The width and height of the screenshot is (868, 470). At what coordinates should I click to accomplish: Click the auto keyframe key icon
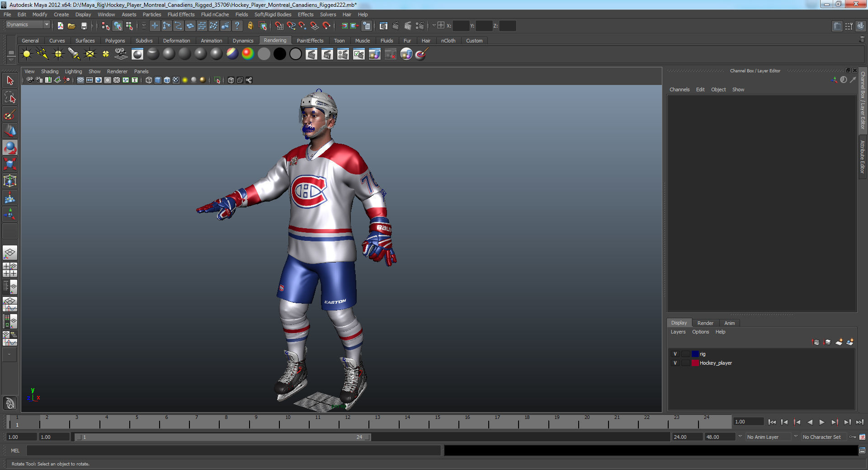pos(853,437)
